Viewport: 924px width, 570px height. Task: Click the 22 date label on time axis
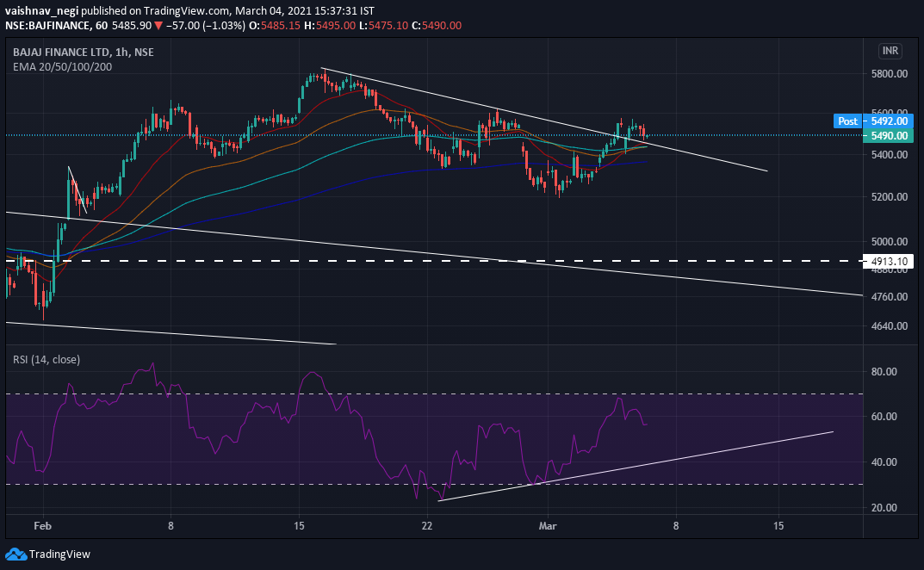(426, 525)
